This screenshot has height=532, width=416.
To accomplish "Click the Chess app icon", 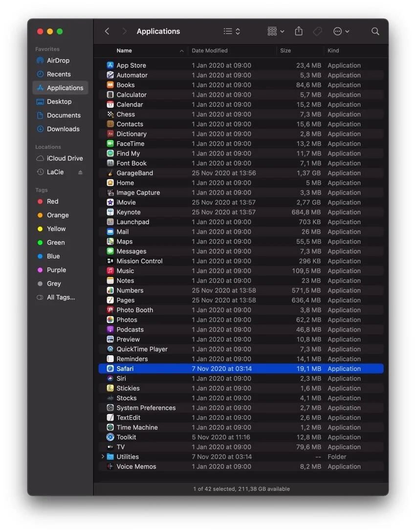I will tap(110, 115).
